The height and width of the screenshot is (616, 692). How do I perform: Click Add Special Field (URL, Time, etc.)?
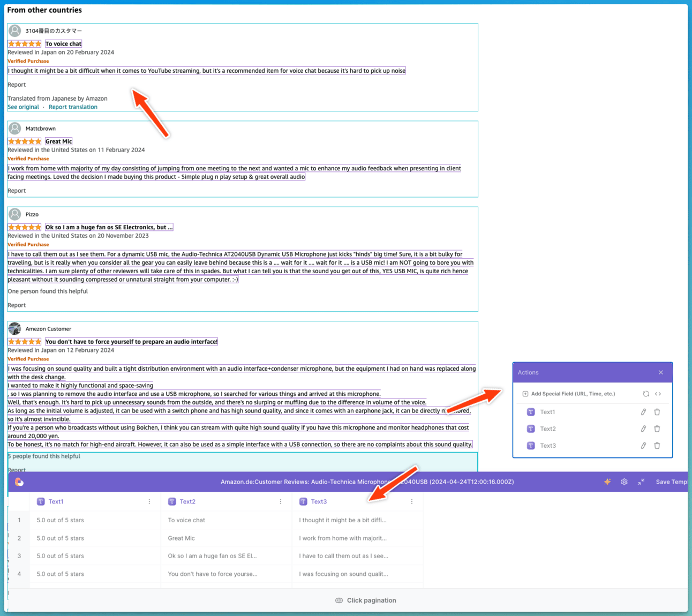pos(568,394)
